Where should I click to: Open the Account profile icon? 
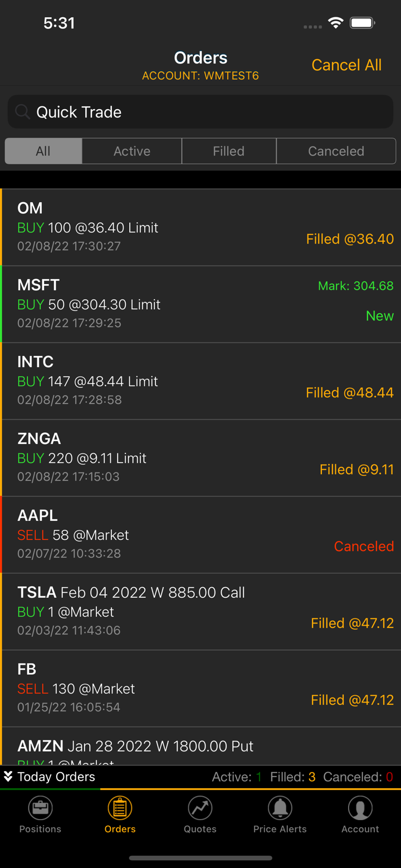tap(360, 808)
